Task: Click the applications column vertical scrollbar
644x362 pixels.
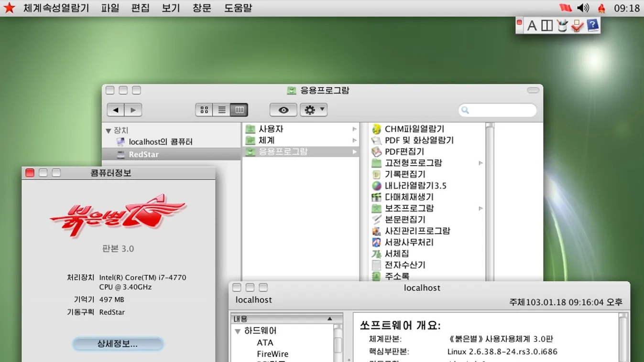Action: 490,202
